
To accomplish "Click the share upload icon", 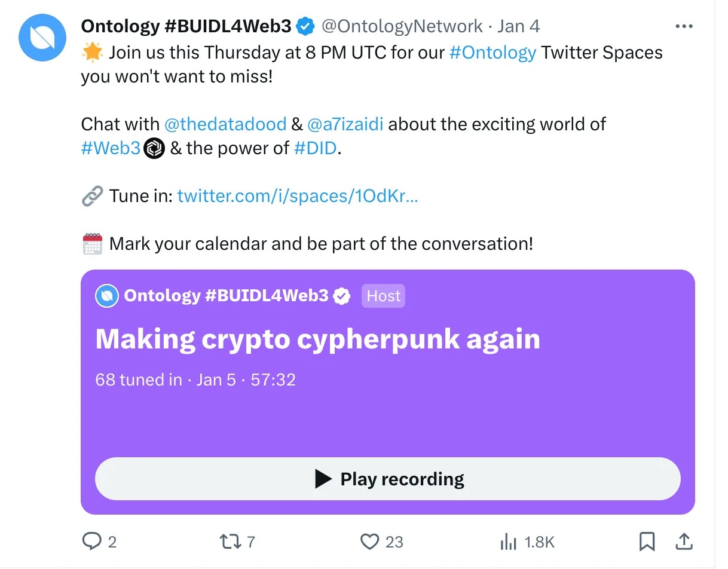I will coord(684,542).
